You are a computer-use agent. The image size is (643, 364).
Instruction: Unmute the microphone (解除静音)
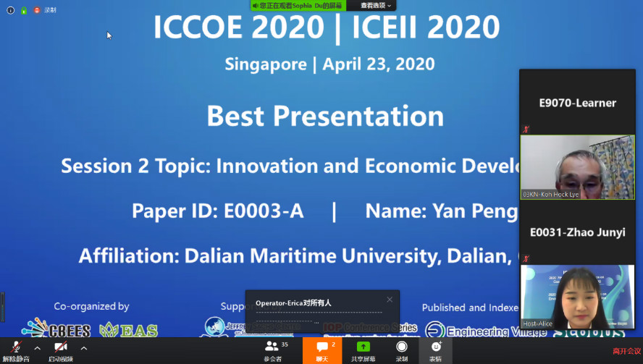click(14, 350)
